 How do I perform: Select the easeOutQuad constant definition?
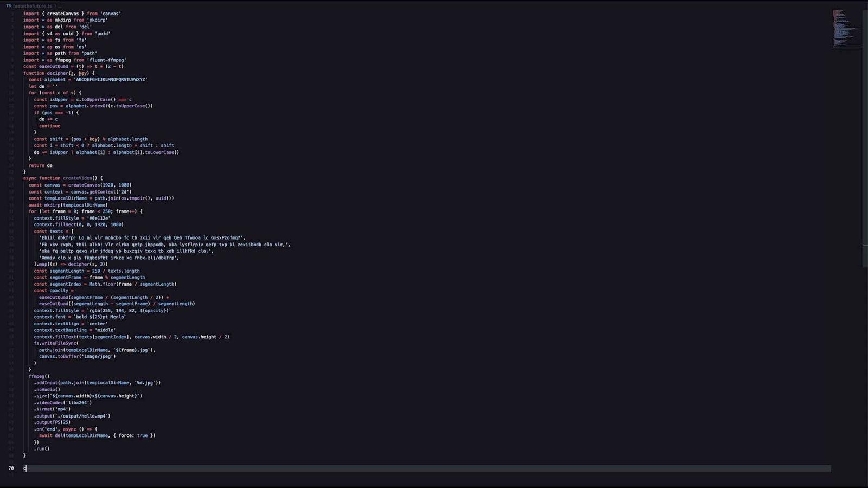click(54, 67)
